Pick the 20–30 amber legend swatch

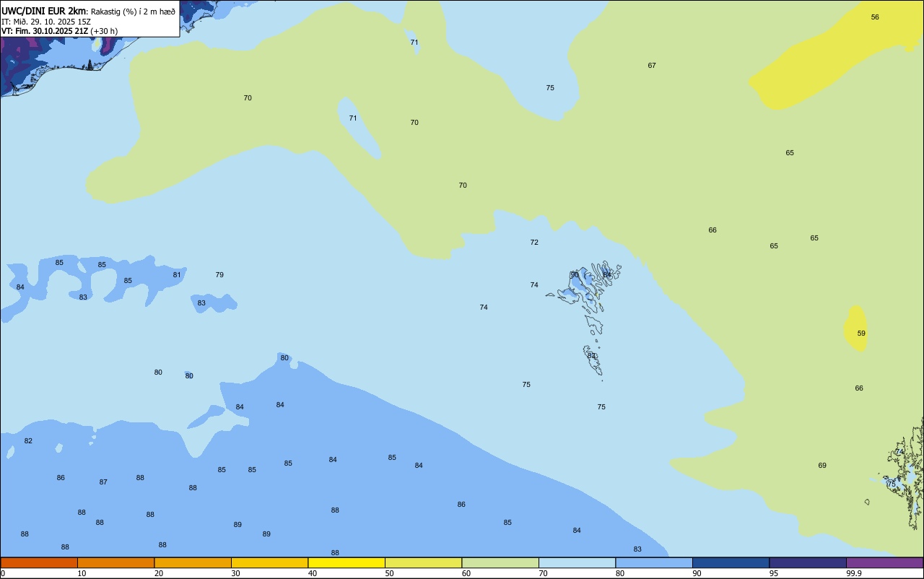click(193, 562)
